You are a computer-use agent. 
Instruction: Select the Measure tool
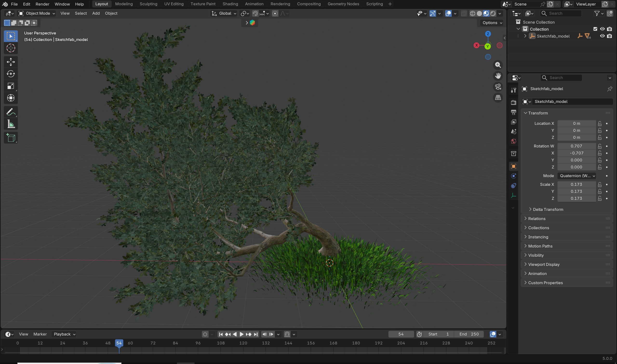coord(11,124)
